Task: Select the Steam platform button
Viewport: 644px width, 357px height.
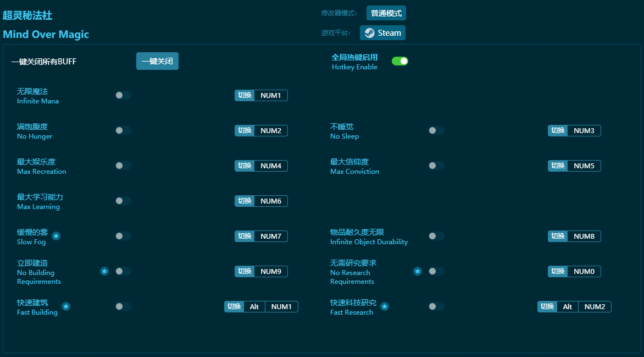Action: [383, 33]
